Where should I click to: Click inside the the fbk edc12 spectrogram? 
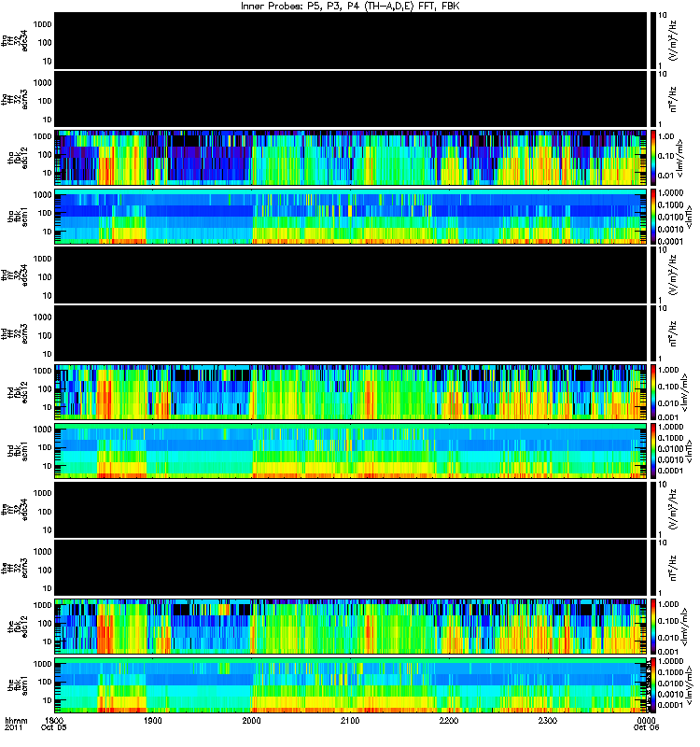tap(351, 627)
